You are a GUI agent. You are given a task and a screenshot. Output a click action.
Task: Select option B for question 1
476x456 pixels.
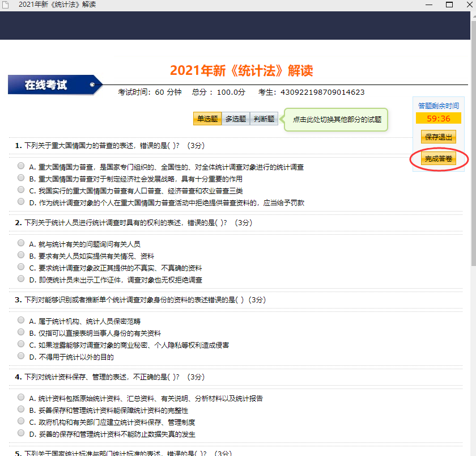(20, 178)
